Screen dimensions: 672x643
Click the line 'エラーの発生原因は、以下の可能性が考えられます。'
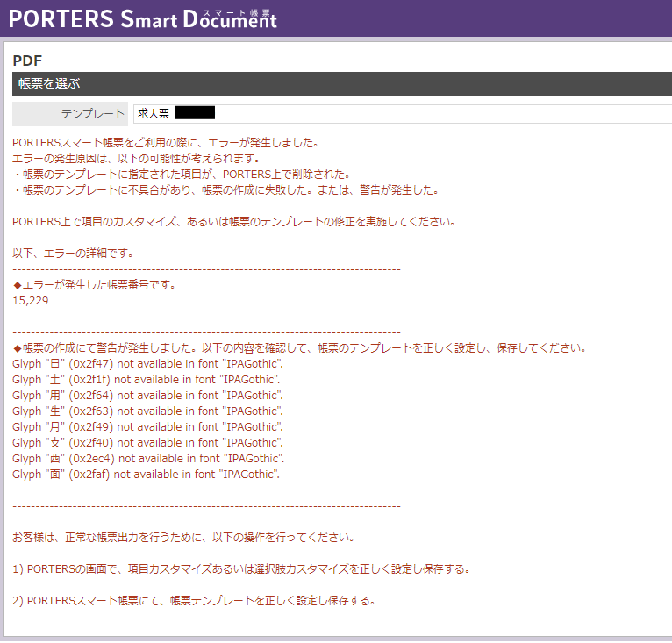pyautogui.click(x=137, y=159)
